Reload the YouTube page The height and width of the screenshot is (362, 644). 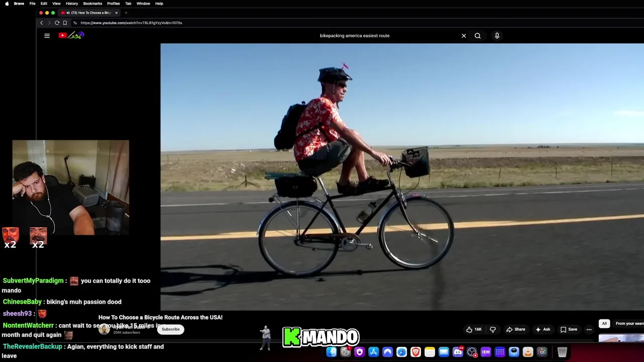[x=57, y=23]
